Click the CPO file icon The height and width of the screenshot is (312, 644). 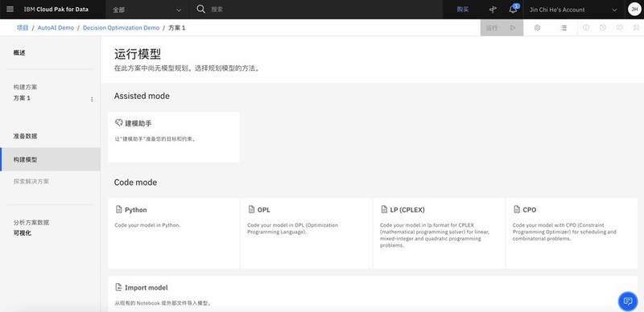517,209
